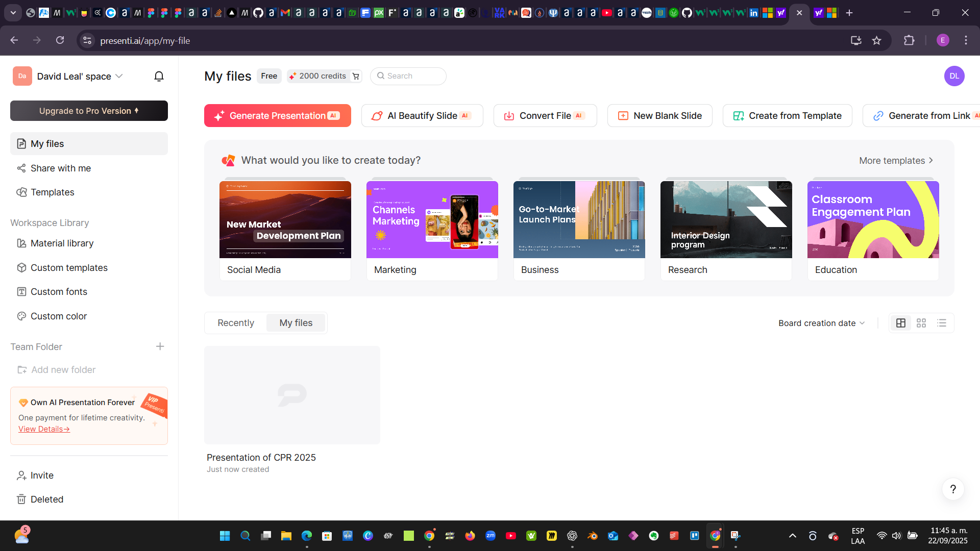Open the help question mark button

point(953,489)
